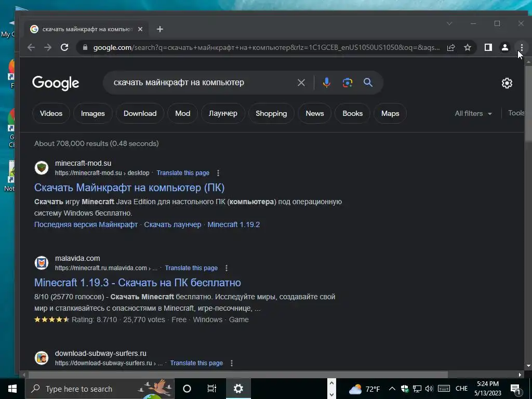Click the forward navigation arrow
The height and width of the screenshot is (399, 532).
point(48,47)
